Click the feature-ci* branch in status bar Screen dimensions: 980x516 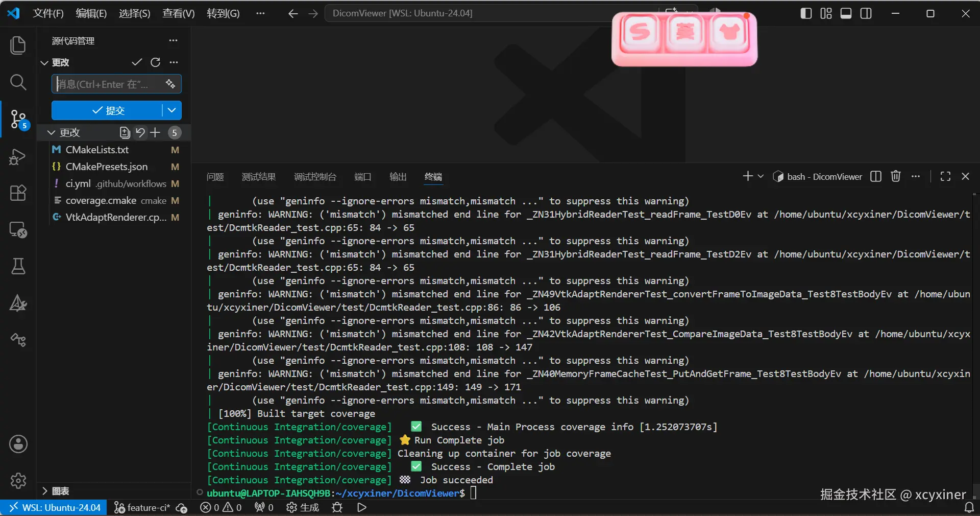[x=142, y=507]
